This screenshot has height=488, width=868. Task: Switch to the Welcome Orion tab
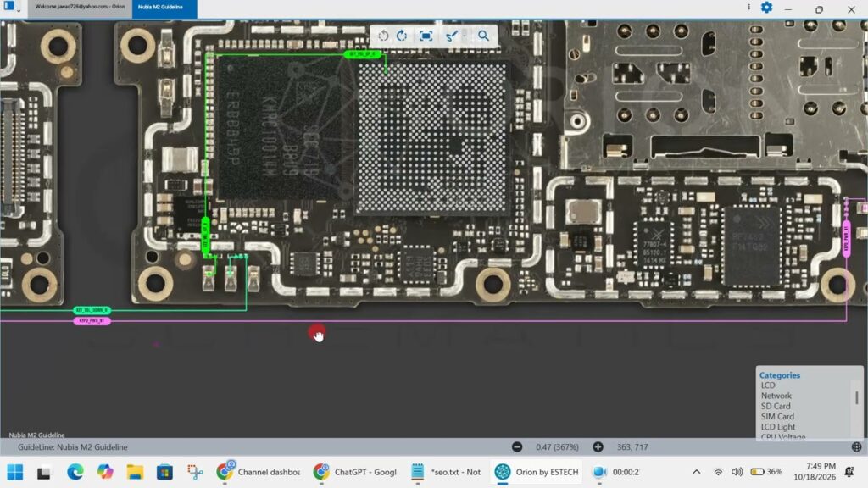tap(80, 7)
